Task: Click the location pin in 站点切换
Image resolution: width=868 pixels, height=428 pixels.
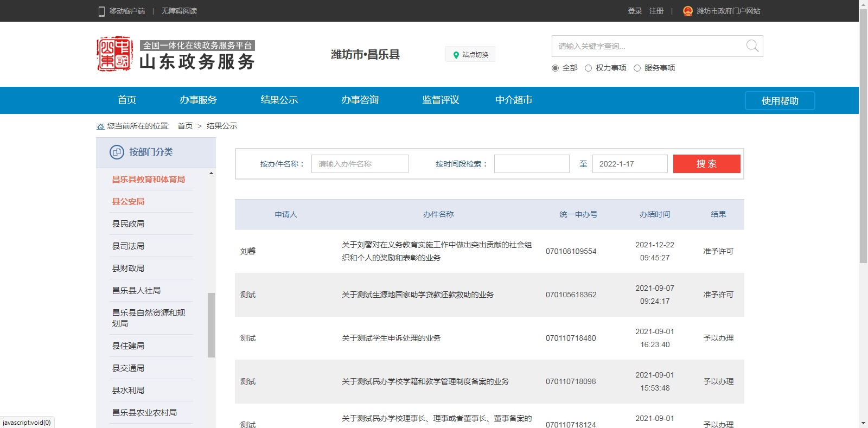Action: (456, 55)
